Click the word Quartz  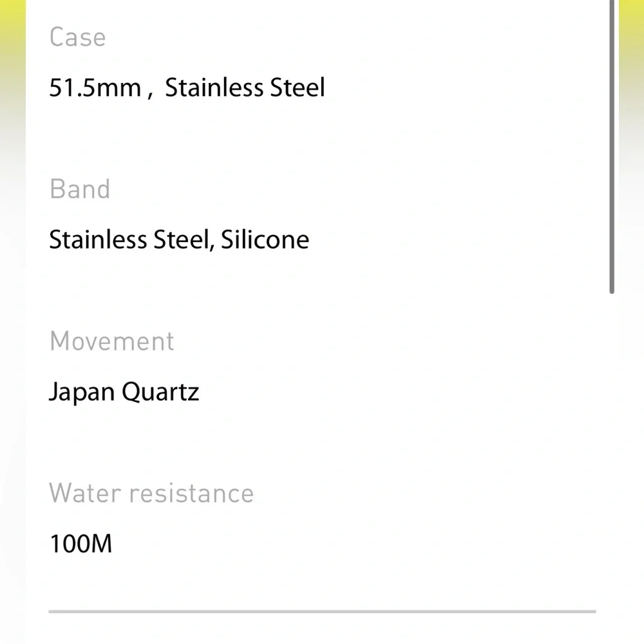[x=160, y=392]
